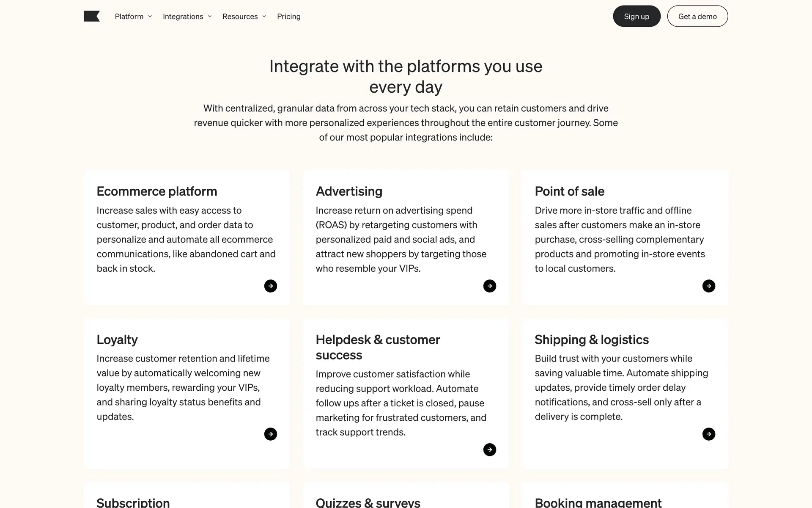Screen dimensions: 812x508
Task: Click the Loyalty card arrow icon
Action: [271, 434]
